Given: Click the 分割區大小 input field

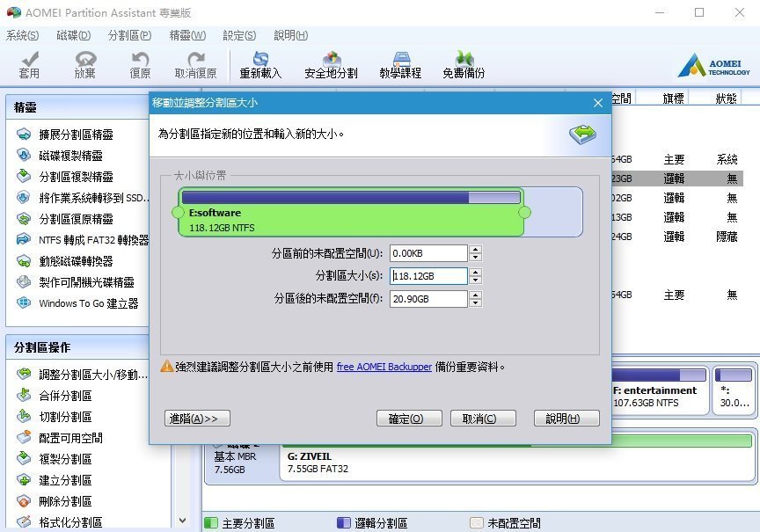Looking at the screenshot, I should click(428, 276).
